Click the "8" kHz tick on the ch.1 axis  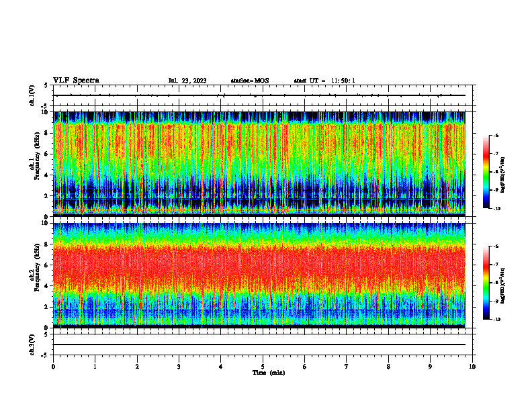pos(48,133)
